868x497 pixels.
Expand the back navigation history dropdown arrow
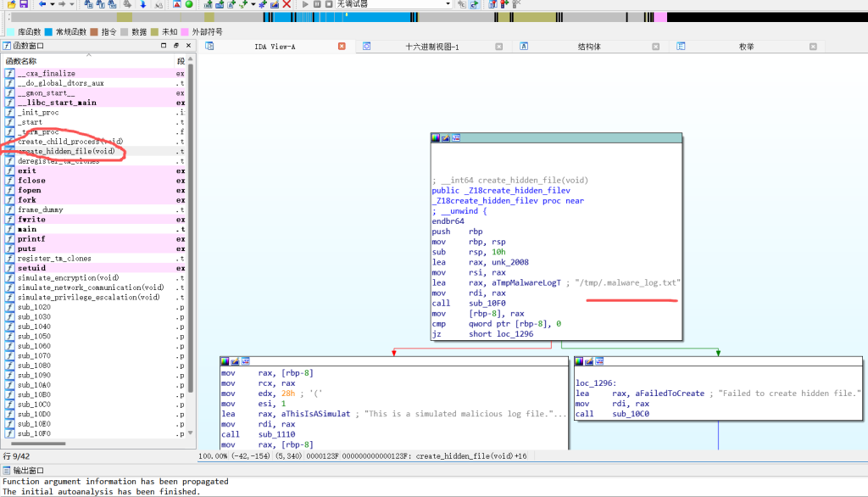click(53, 4)
